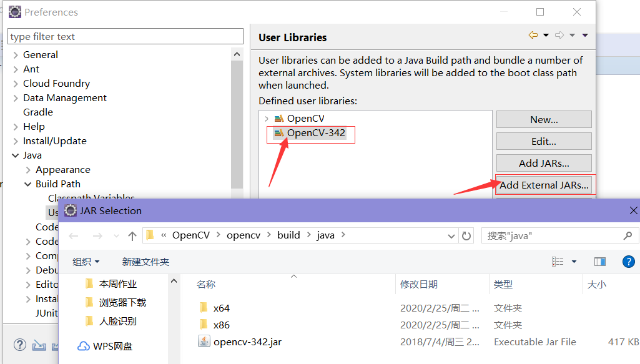Viewport: 640px width, 364px height.
Task: Click OpenCV in the address breadcrumb
Action: coord(190,235)
